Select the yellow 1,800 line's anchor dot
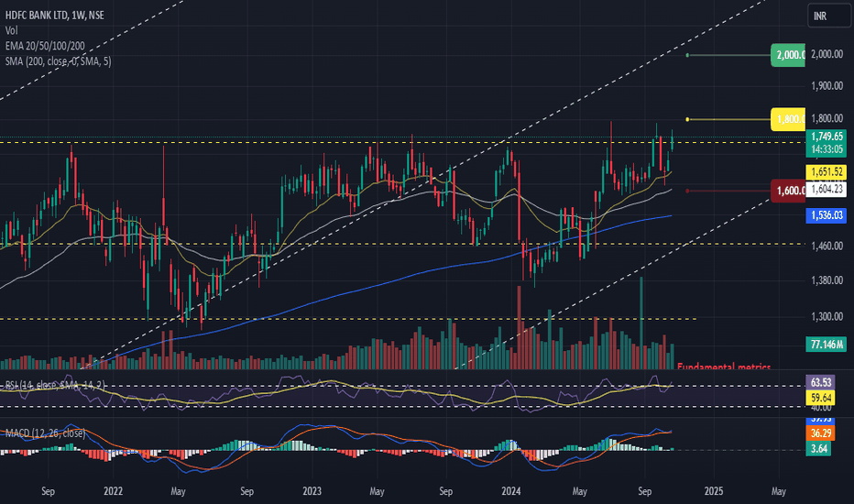The width and height of the screenshot is (854, 504). (687, 119)
